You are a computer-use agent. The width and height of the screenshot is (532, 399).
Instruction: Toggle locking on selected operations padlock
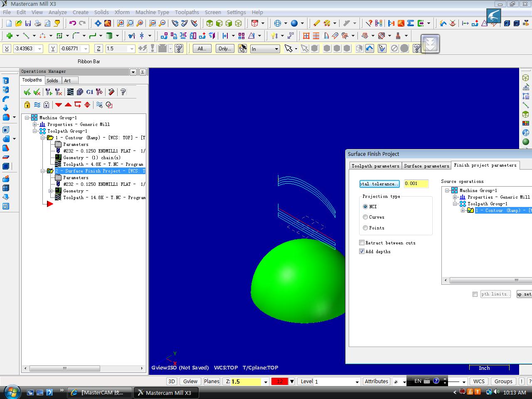coord(27,105)
